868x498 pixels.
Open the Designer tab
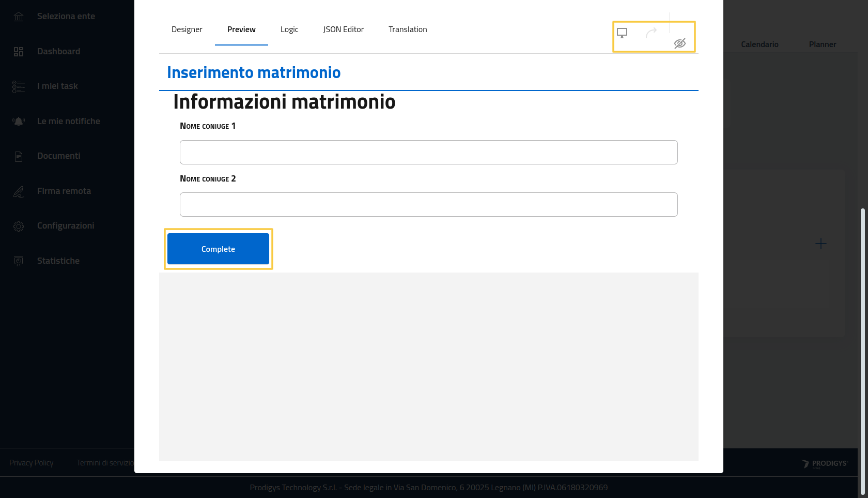point(187,29)
